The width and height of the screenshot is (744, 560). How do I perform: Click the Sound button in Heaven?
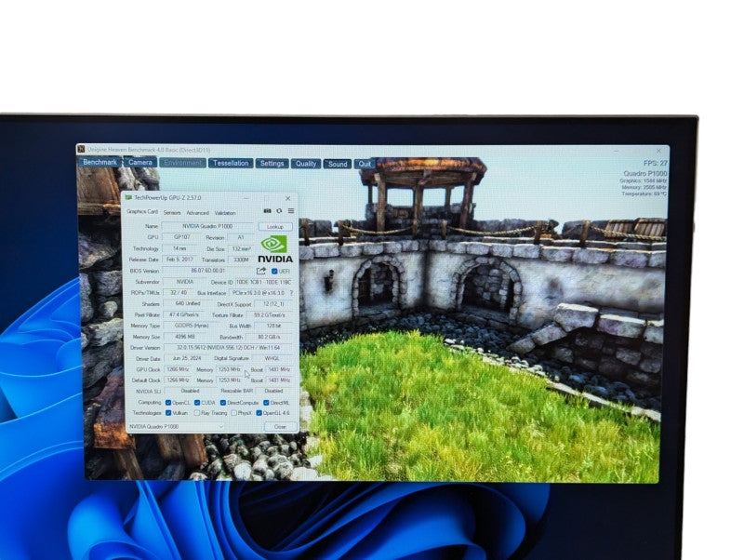point(338,164)
